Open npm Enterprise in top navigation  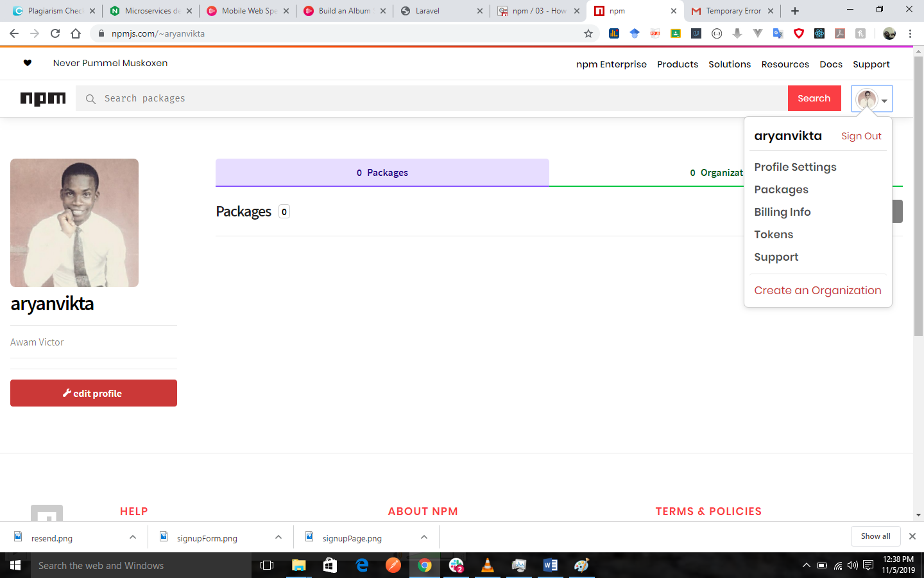611,64
